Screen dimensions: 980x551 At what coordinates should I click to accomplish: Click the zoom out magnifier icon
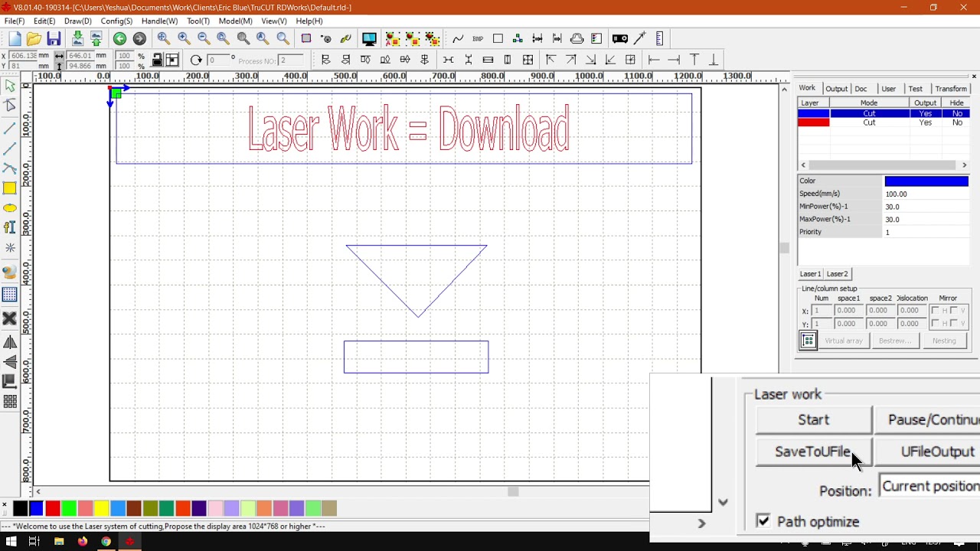click(204, 39)
